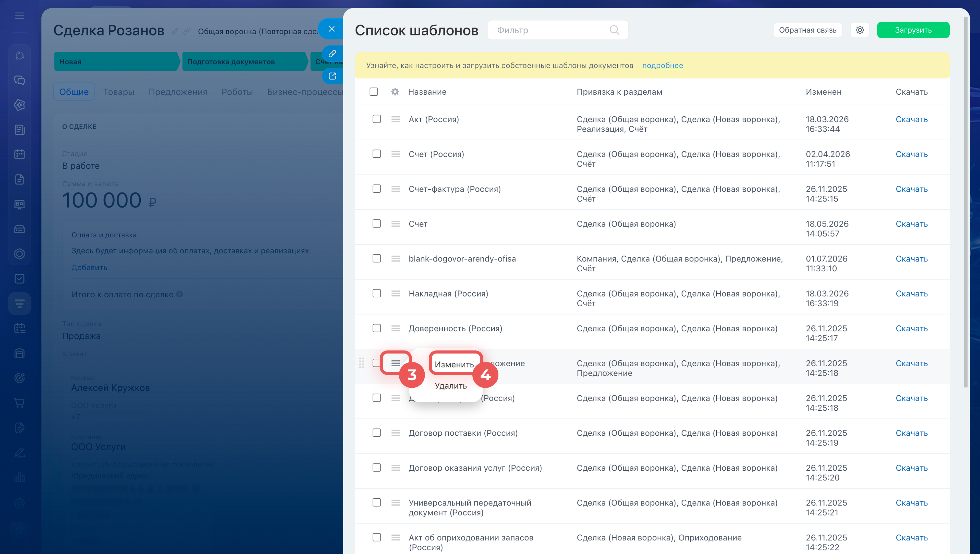Open the row menu icon for Доверенность (Россия)
980x554 pixels.
click(x=395, y=328)
